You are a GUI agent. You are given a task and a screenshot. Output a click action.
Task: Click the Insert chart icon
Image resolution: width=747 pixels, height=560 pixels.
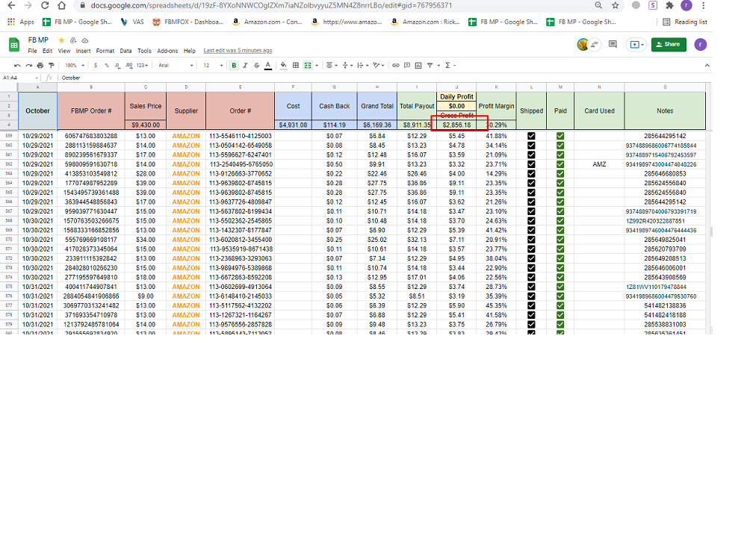(418, 65)
